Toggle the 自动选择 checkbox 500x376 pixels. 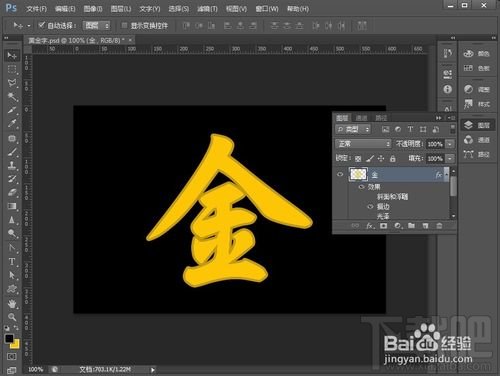click(42, 25)
